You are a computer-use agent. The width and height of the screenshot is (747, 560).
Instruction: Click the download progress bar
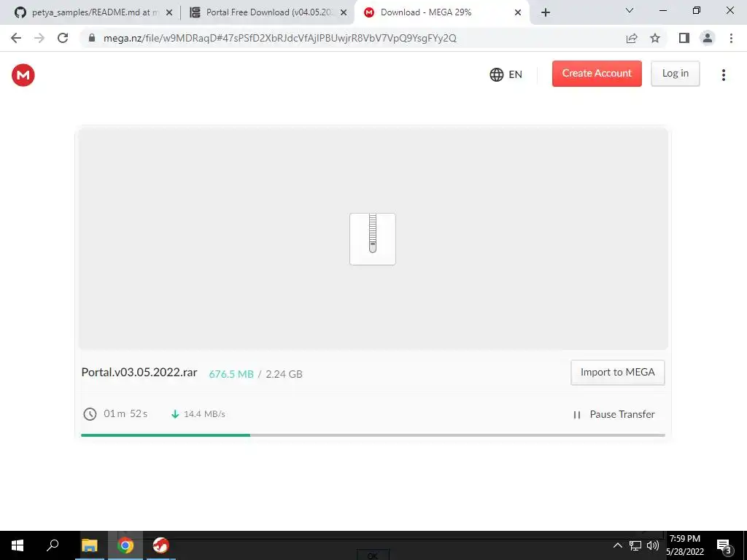point(373,435)
